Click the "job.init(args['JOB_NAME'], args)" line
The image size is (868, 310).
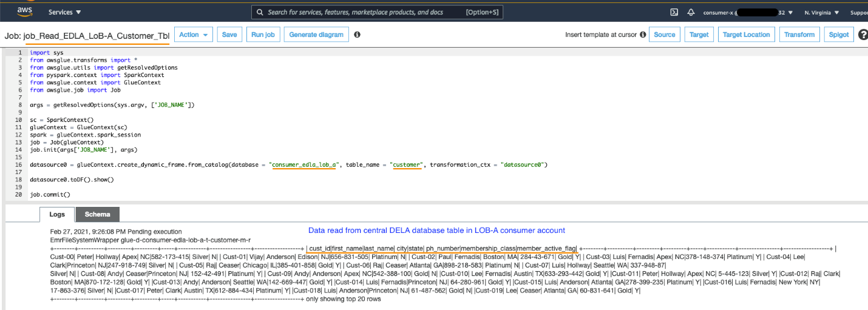tap(83, 150)
